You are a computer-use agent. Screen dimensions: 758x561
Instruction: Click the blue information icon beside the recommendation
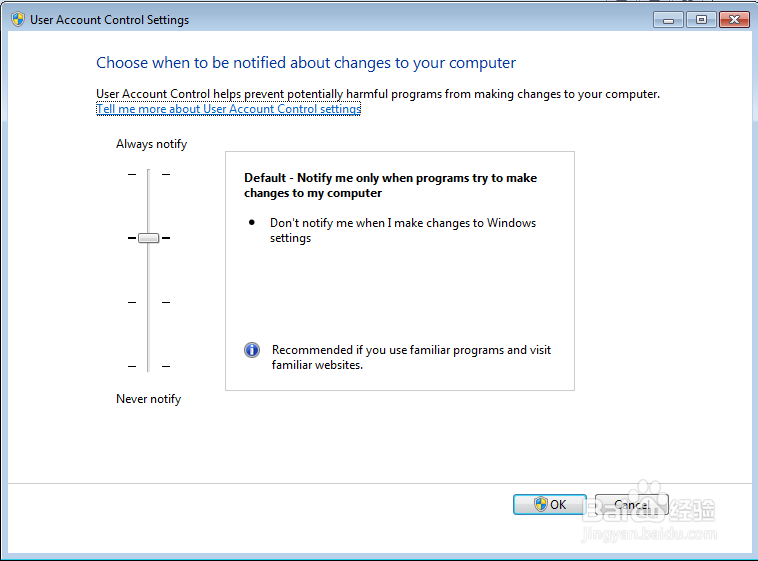tap(252, 350)
